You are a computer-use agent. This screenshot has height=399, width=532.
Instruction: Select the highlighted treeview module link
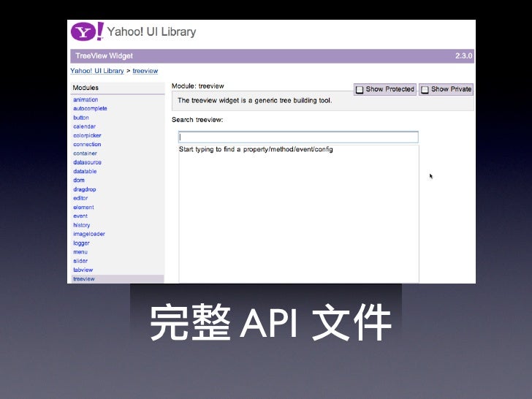coord(84,279)
